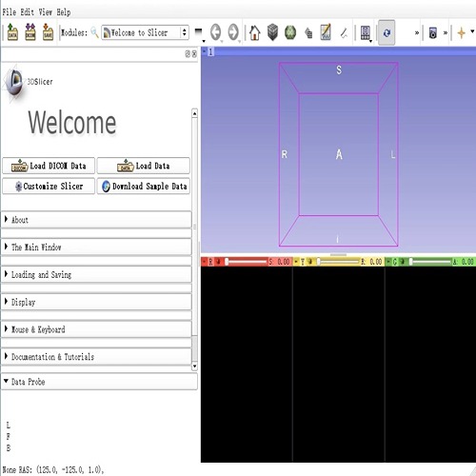This screenshot has height=476, width=476.
Task: Float the module panel using its dock icon
Action: (x=188, y=54)
